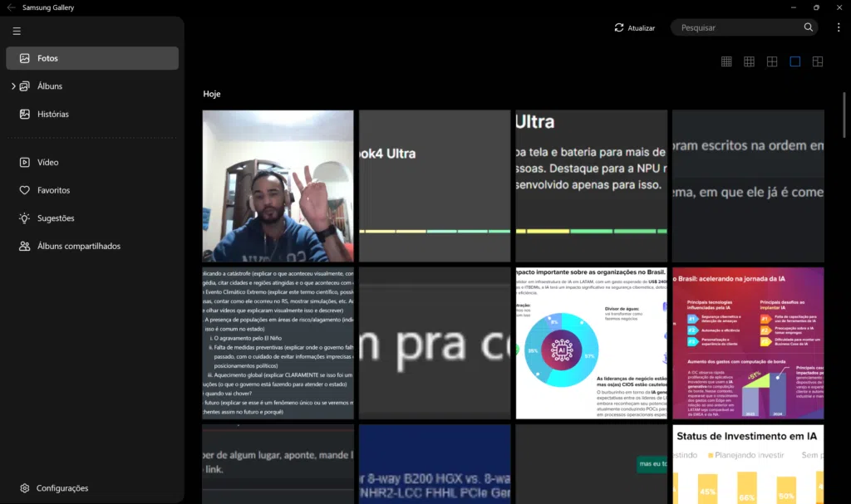This screenshot has height=504, width=851.
Task: Select the single-square highlighted view icon
Action: coord(795,61)
